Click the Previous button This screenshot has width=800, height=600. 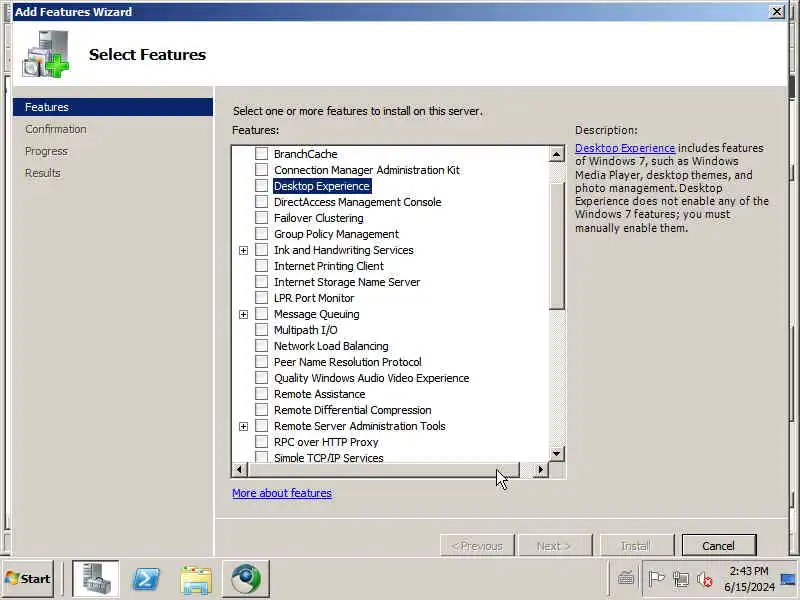click(x=477, y=546)
